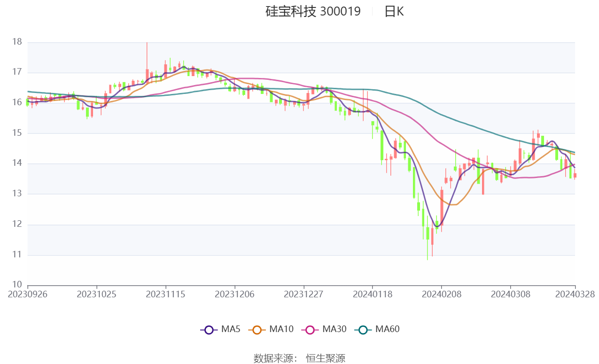Viewport: 599px width, 364px height.
Task: Hide the MA60 line via its label
Action: (x=387, y=329)
